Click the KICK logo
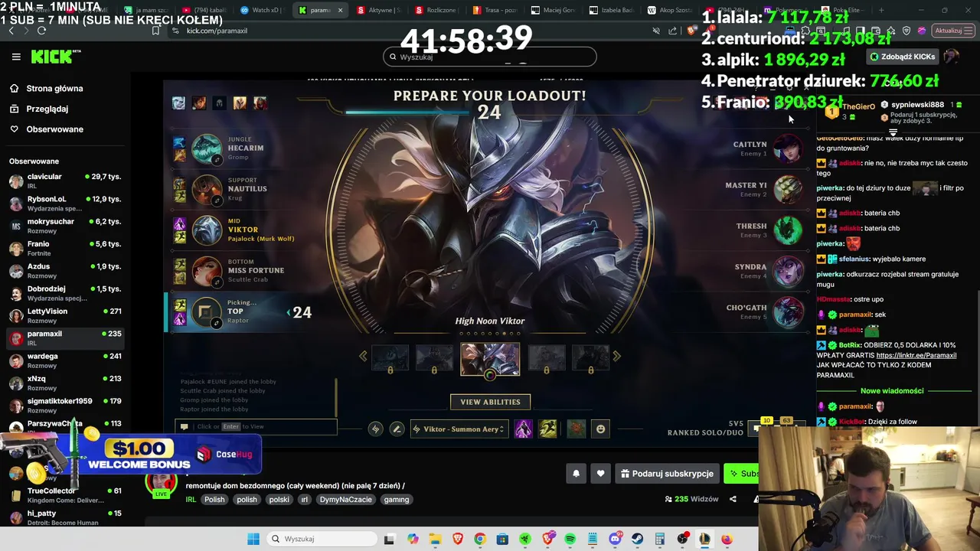980x551 pixels. pos(55,57)
